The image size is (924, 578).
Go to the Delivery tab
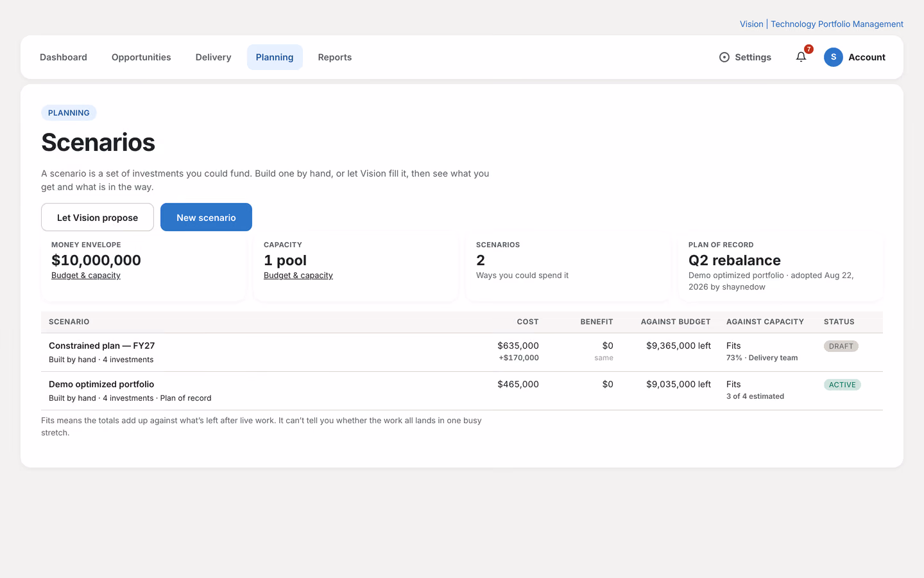point(213,57)
